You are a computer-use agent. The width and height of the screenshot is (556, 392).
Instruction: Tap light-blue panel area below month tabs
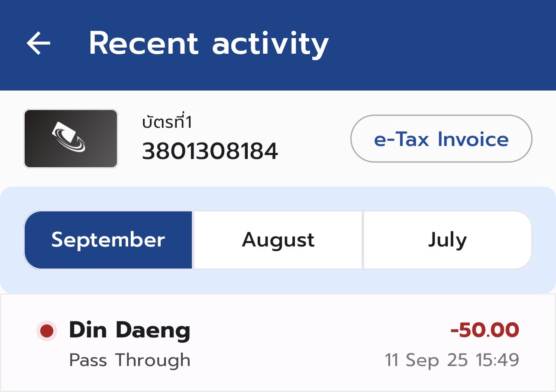click(277, 281)
